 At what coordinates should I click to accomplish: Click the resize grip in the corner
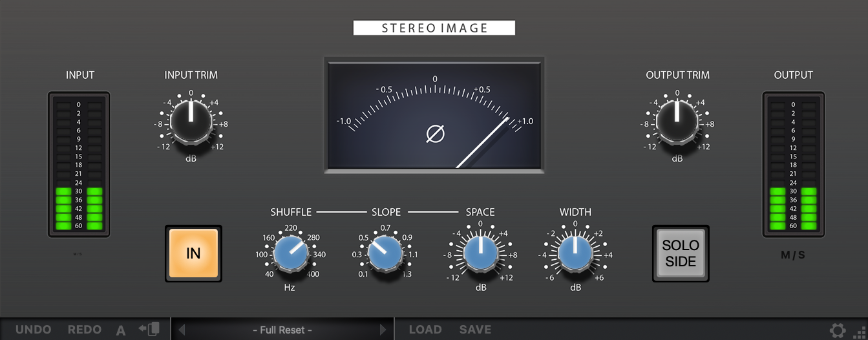click(860, 331)
